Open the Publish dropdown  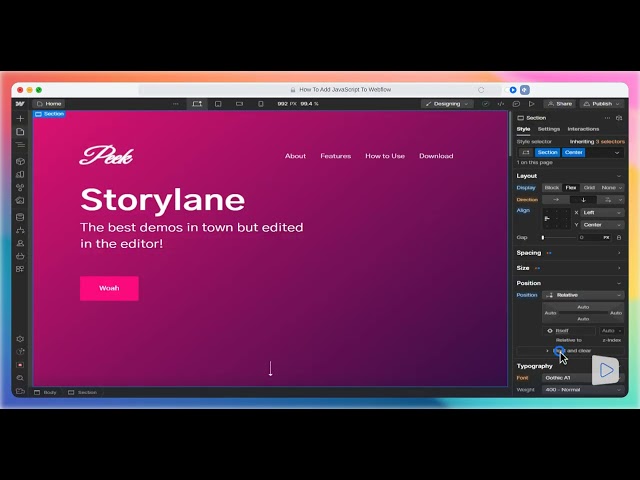[602, 104]
